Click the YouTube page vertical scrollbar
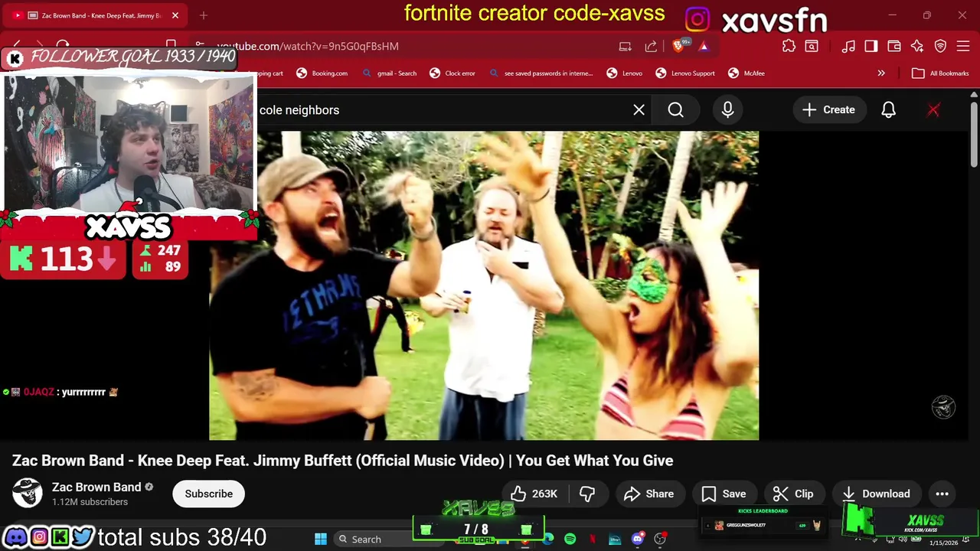Viewport: 980px width, 551px height. click(973, 134)
